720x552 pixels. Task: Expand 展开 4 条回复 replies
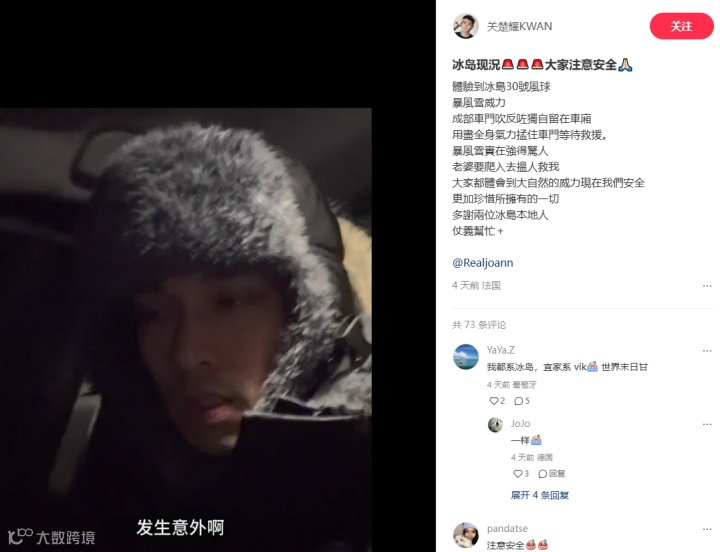click(x=540, y=495)
